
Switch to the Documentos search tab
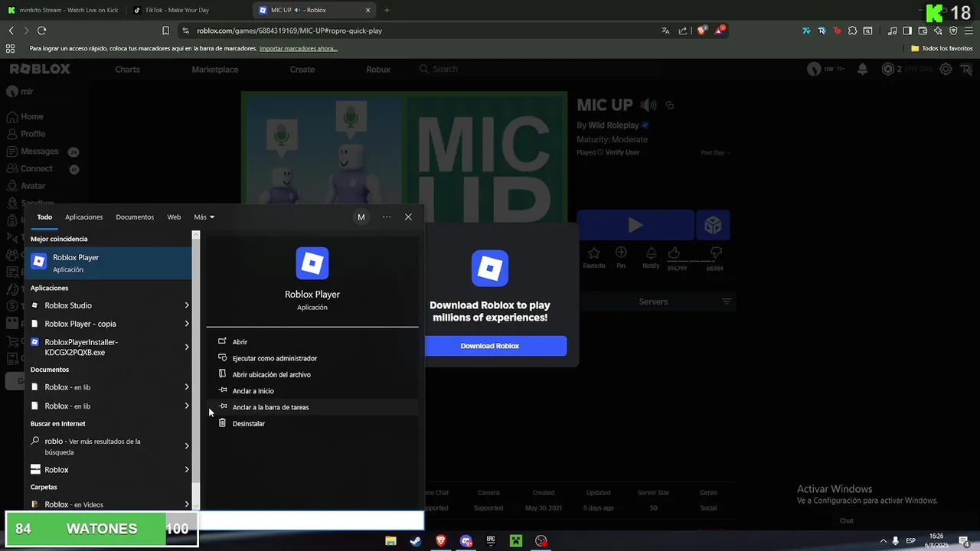[x=135, y=217]
